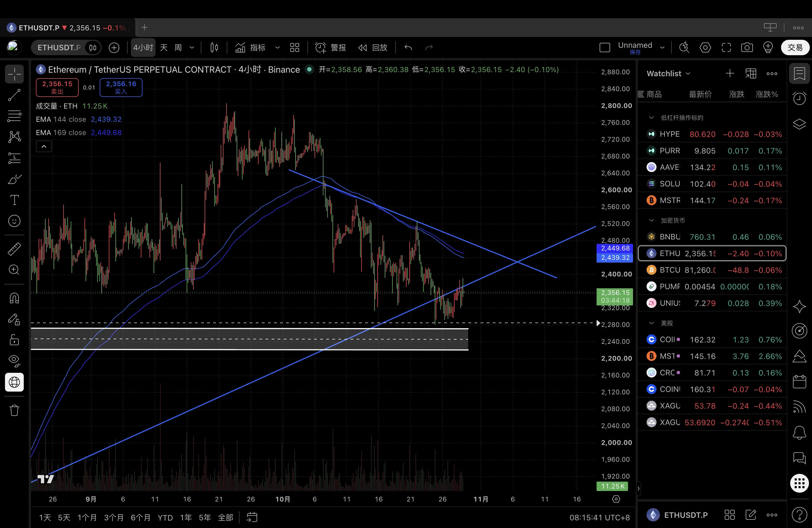Delete drawings with the trash icon
This screenshot has width=812, height=528.
click(x=14, y=410)
